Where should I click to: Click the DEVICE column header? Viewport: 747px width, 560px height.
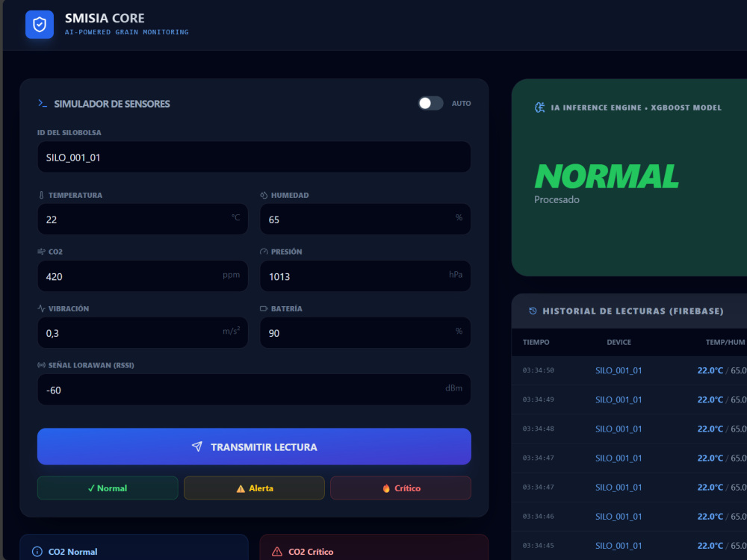[619, 343]
